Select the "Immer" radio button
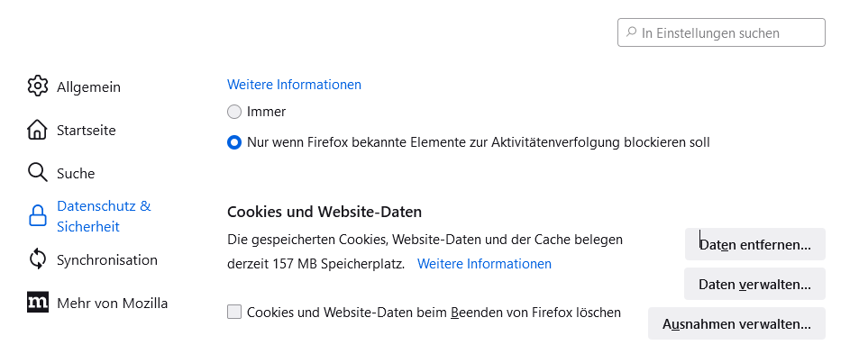 (234, 112)
